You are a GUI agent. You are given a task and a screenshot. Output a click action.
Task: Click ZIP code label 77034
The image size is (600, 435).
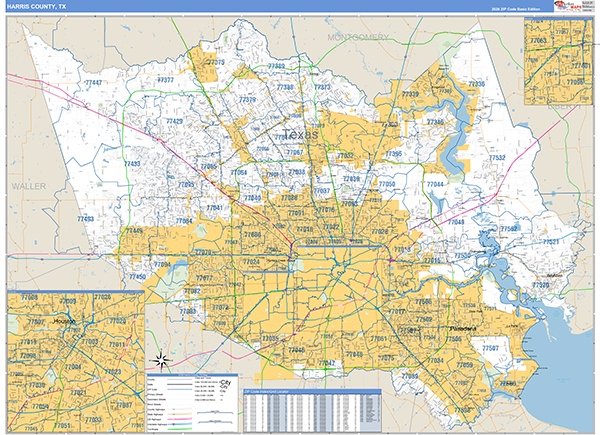click(435, 360)
